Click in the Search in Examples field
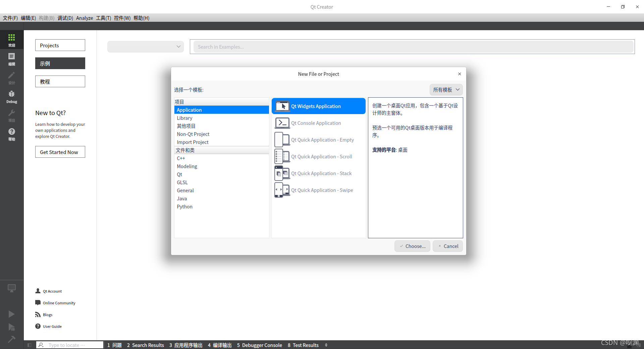Image resolution: width=644 pixels, height=349 pixels. 413,47
